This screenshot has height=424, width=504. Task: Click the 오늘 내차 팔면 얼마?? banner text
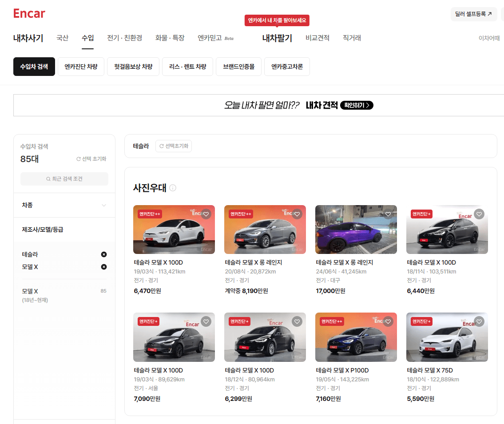tap(262, 105)
